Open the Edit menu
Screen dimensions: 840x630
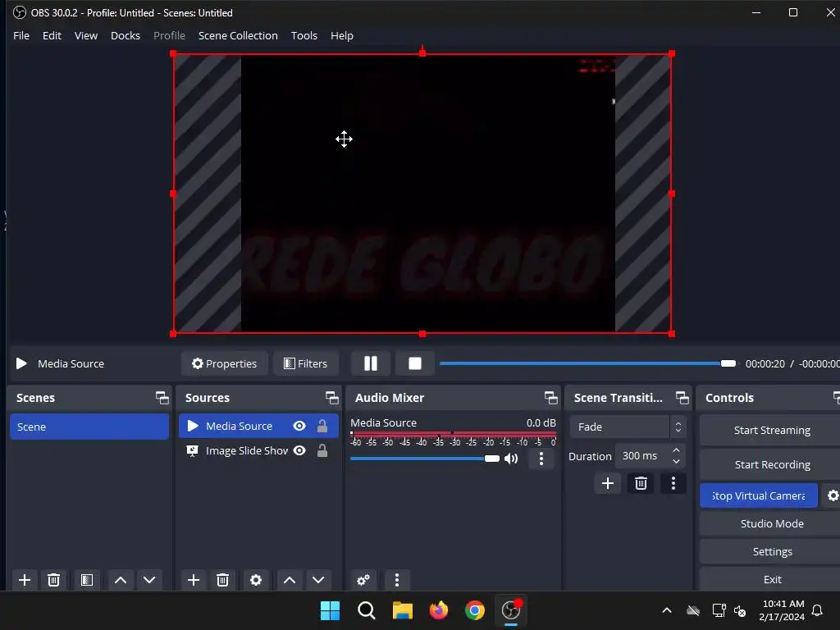click(52, 35)
